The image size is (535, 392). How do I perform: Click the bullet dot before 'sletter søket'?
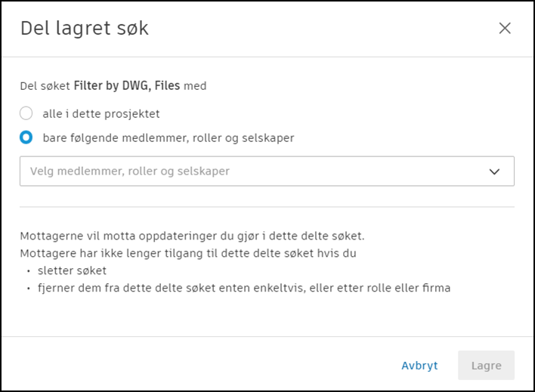click(29, 270)
